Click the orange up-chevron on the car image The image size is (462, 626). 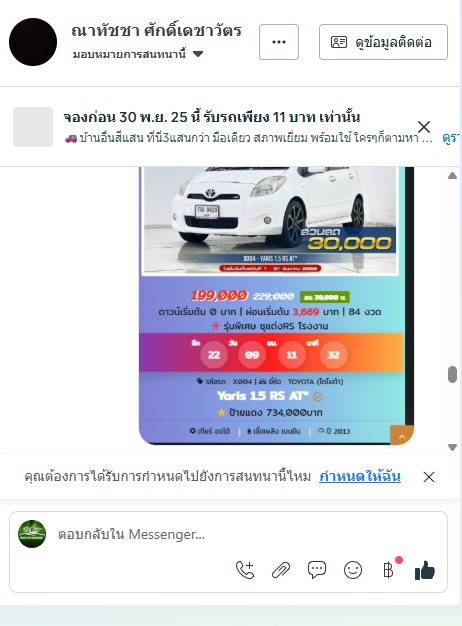coord(402,436)
